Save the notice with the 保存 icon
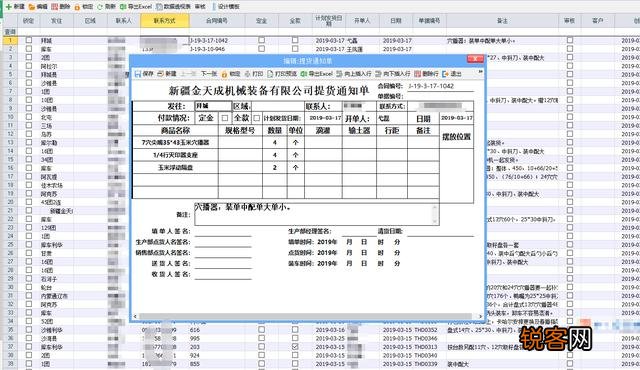 click(x=138, y=74)
